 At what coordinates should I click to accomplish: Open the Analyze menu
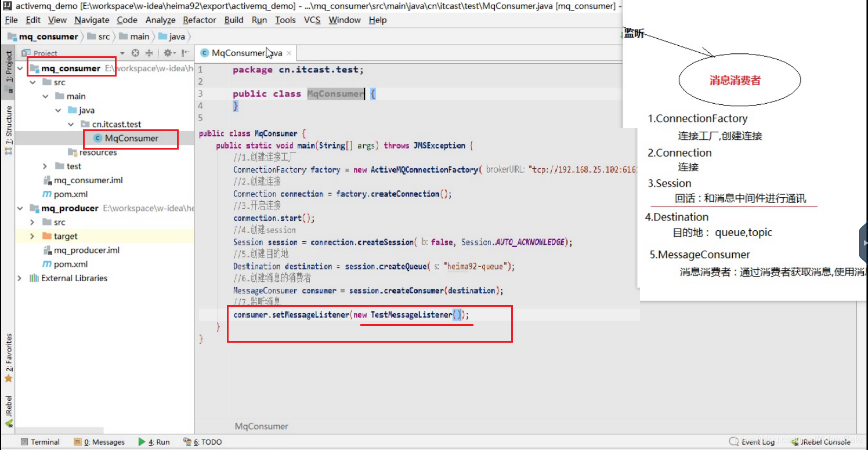click(x=160, y=20)
